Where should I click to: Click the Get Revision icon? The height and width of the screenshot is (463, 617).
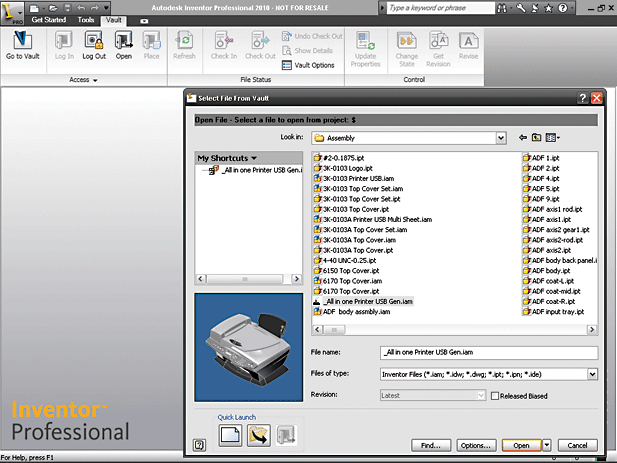438,41
